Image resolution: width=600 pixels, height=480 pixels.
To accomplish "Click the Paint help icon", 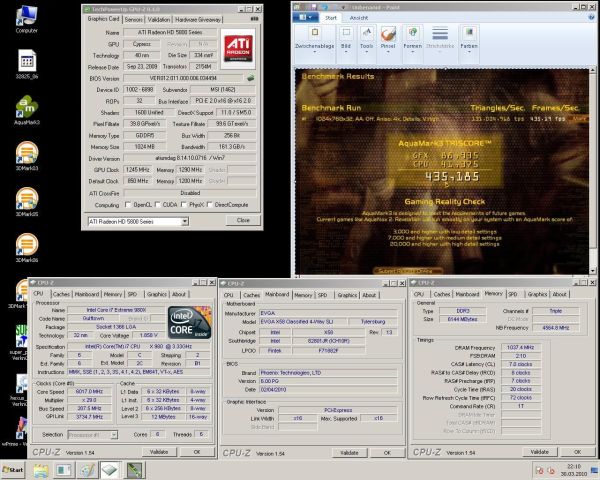I will pos(592,17).
